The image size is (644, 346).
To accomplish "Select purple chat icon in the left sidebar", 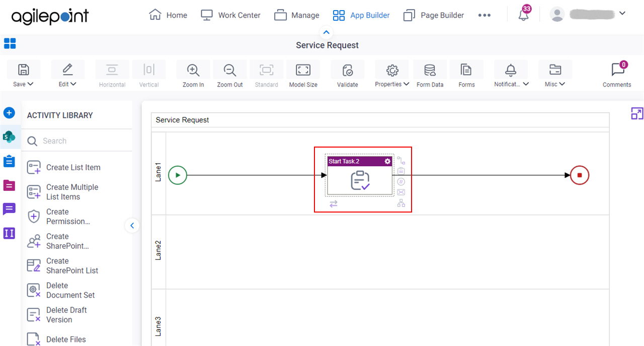I will point(9,209).
